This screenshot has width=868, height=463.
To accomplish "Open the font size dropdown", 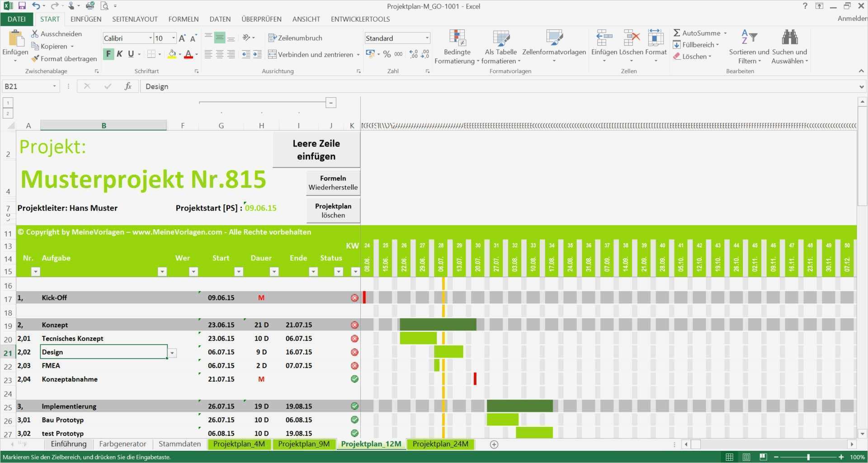I will pos(172,38).
